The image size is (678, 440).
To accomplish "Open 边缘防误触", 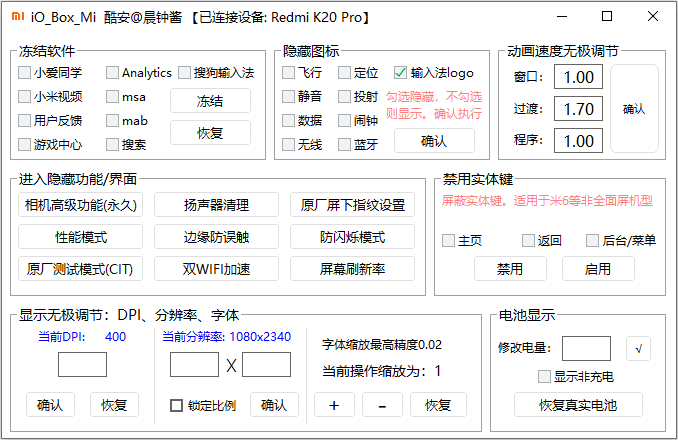I will 216,237.
